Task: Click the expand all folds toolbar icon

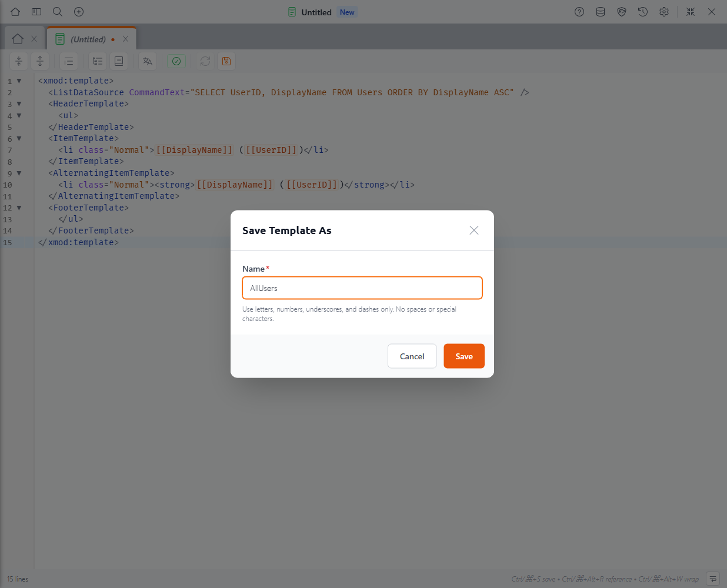Action: (x=40, y=61)
